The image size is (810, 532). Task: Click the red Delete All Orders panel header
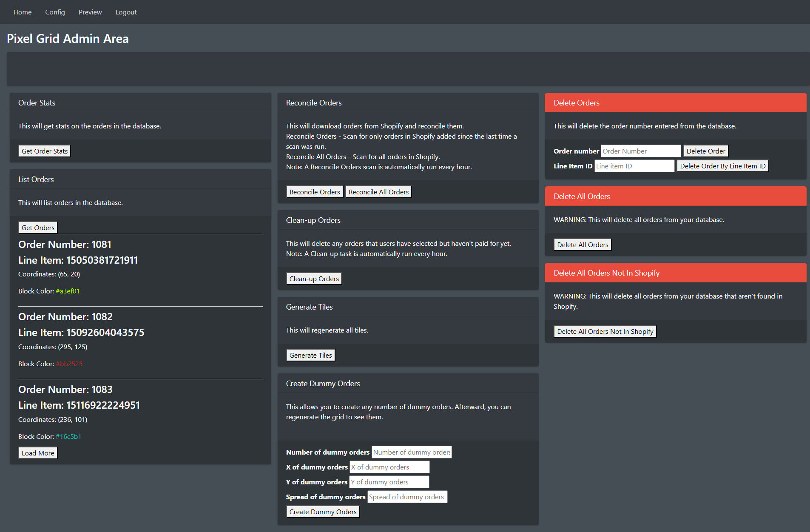point(676,196)
